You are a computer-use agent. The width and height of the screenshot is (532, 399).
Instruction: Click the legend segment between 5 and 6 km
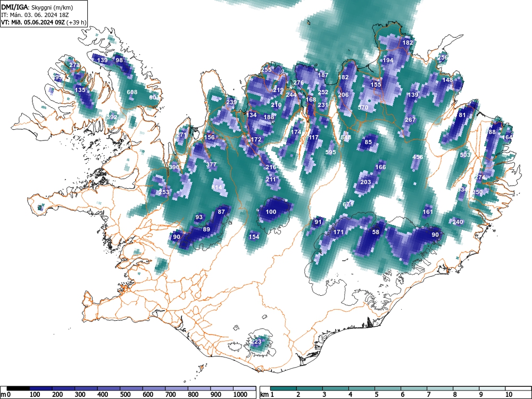388,388
